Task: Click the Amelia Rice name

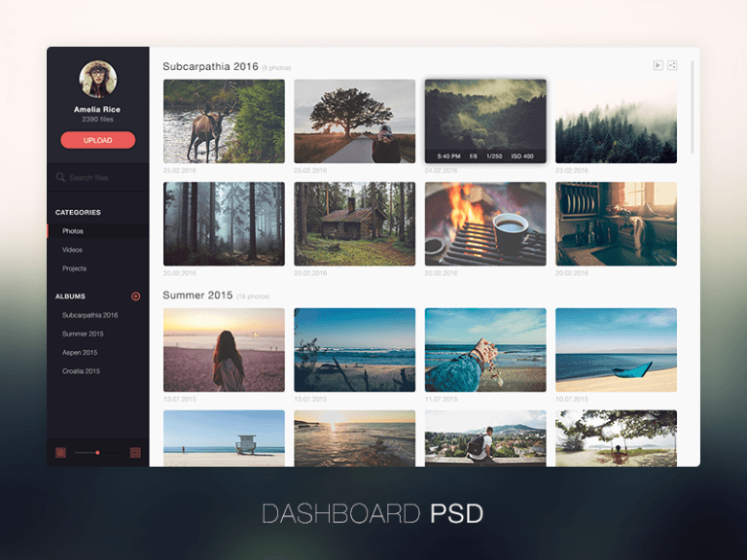Action: click(x=97, y=109)
